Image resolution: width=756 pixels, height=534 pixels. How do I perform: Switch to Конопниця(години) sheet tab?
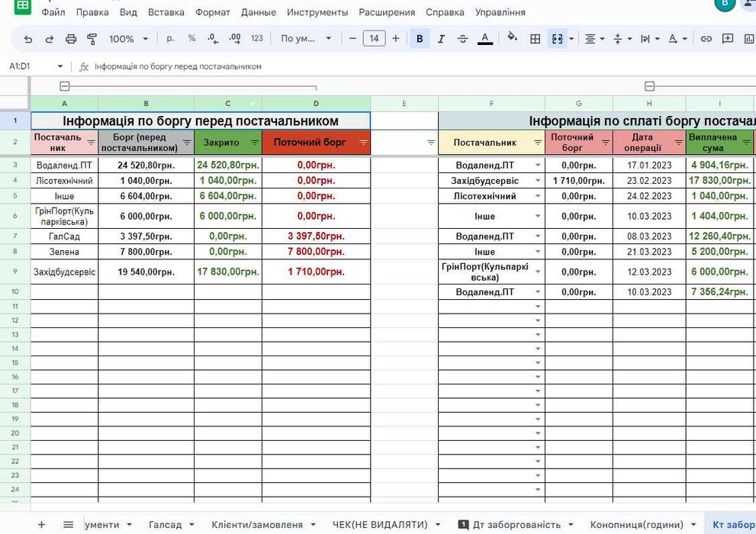[x=636, y=524]
